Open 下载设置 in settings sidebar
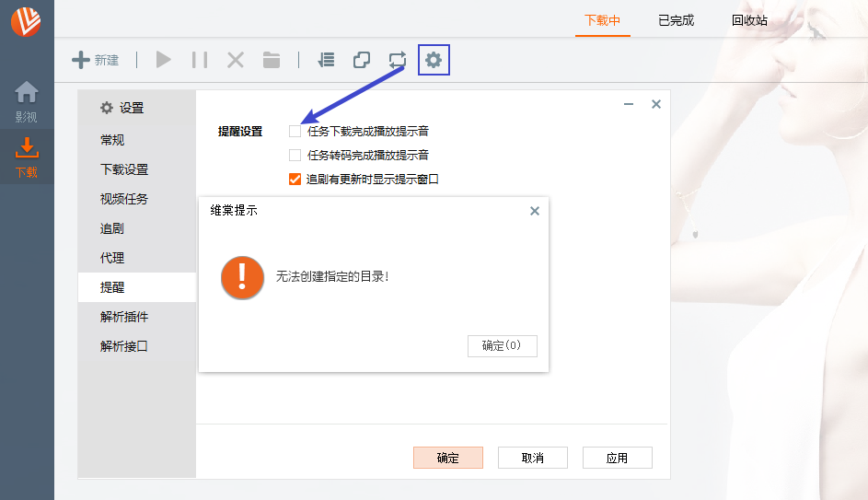 click(124, 169)
